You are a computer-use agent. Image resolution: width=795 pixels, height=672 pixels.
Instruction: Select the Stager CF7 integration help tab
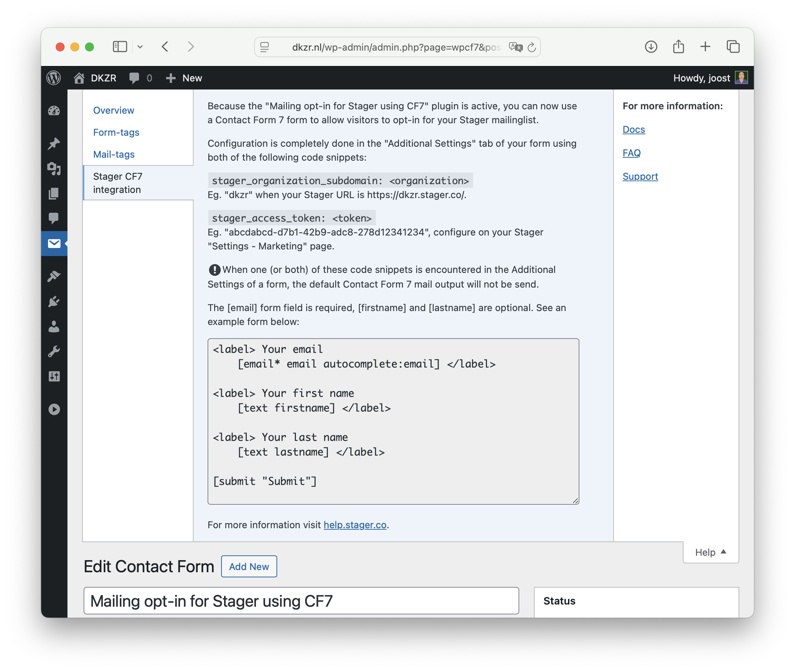point(138,183)
